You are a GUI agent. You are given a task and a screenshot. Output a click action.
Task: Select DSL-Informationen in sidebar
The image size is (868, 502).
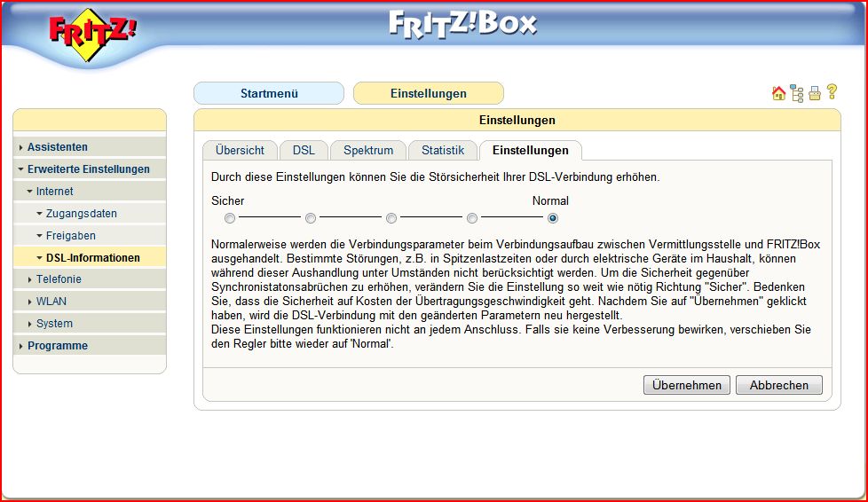[93, 258]
